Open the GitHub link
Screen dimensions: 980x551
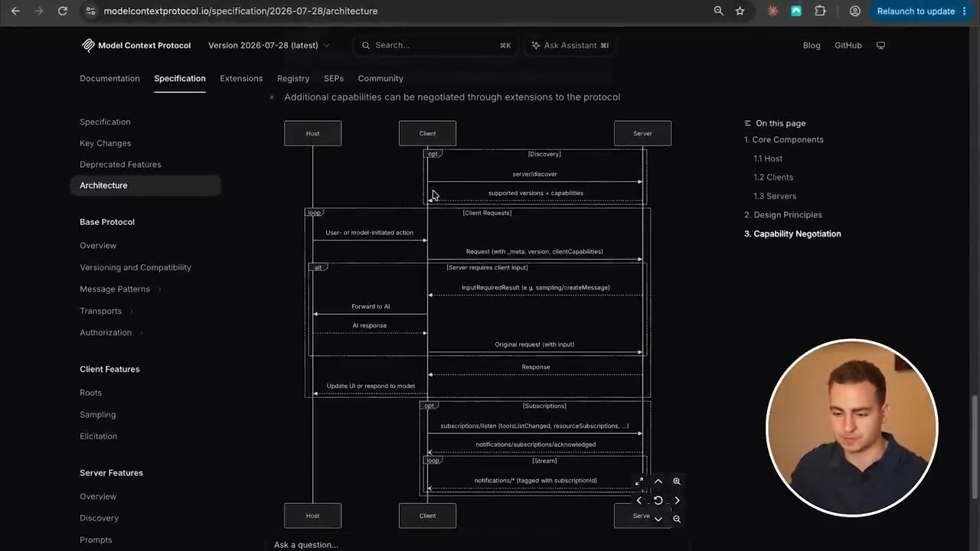pos(848,45)
